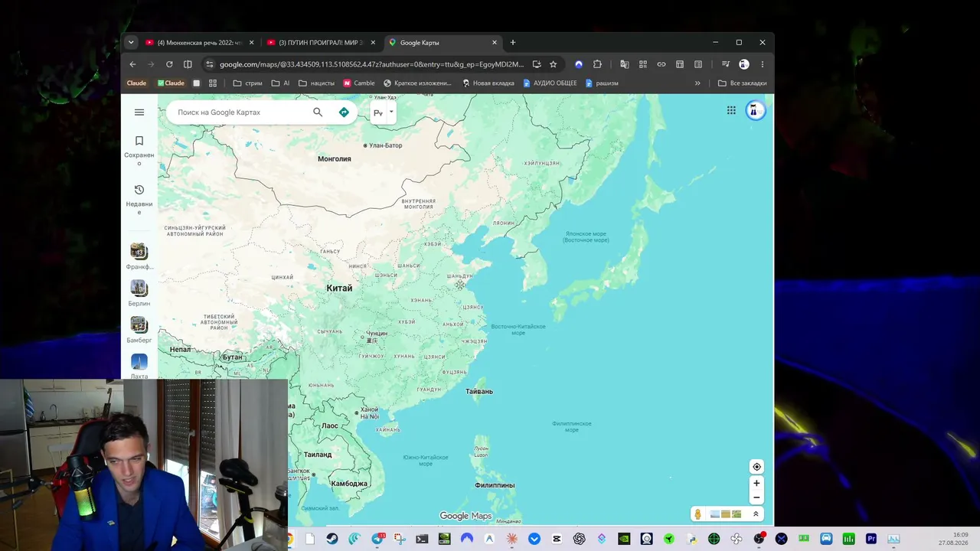This screenshot has height=551, width=980.
Task: Open the Google account avatar
Action: [x=754, y=111]
